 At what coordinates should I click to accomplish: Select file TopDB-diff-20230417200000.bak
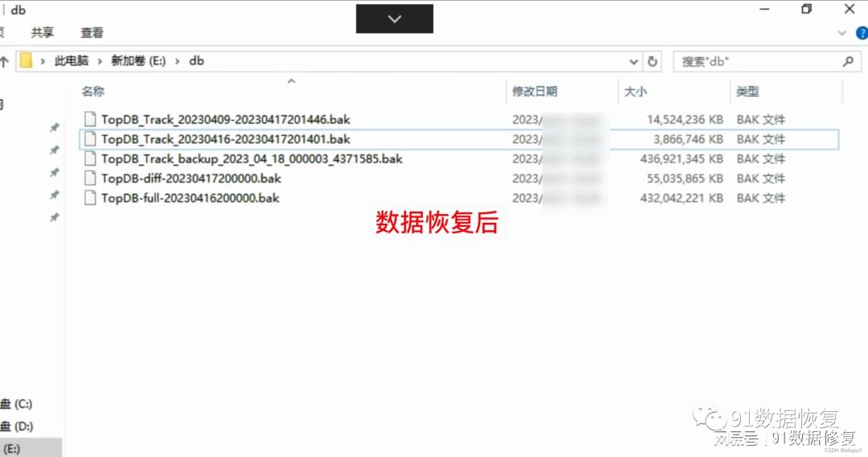pyautogui.click(x=191, y=179)
